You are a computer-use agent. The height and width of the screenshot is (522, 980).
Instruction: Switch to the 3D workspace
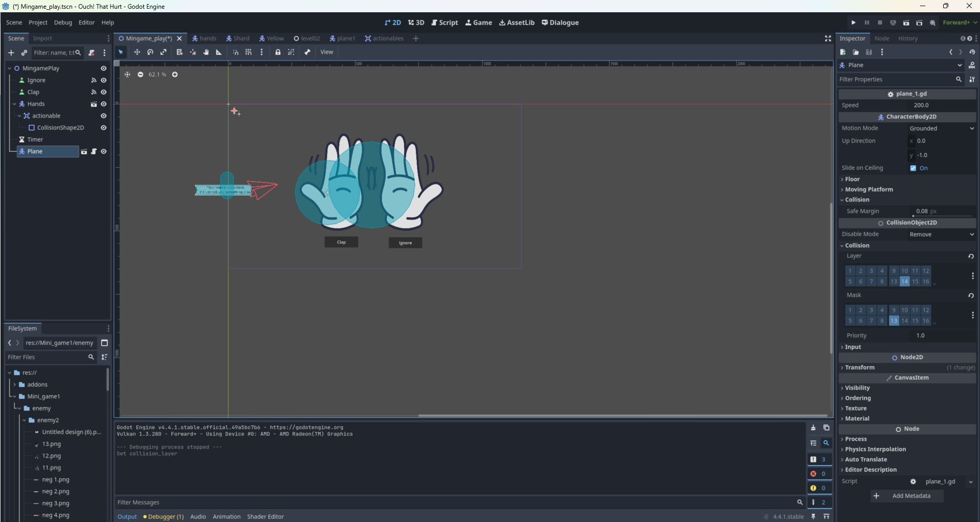(416, 22)
